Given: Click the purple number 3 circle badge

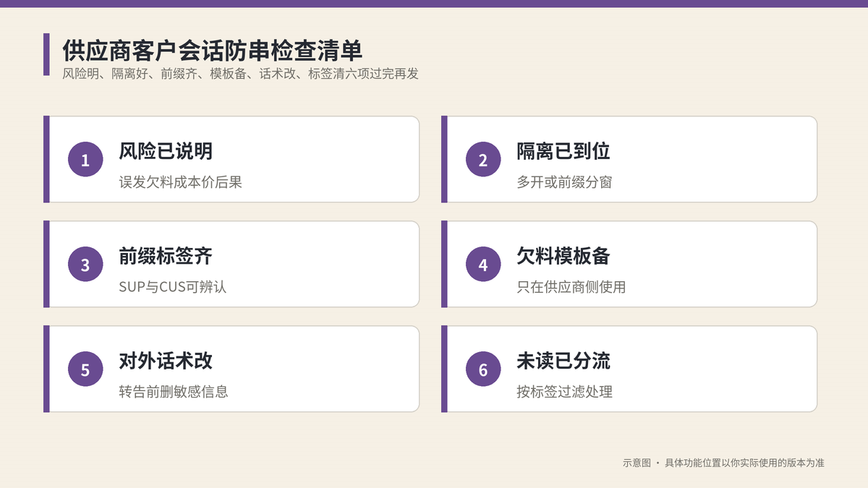Looking at the screenshot, I should point(85,265).
